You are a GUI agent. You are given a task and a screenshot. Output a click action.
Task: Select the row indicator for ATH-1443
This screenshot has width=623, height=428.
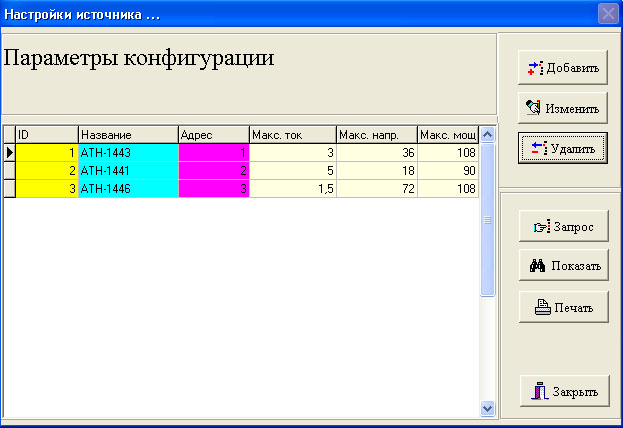point(10,153)
